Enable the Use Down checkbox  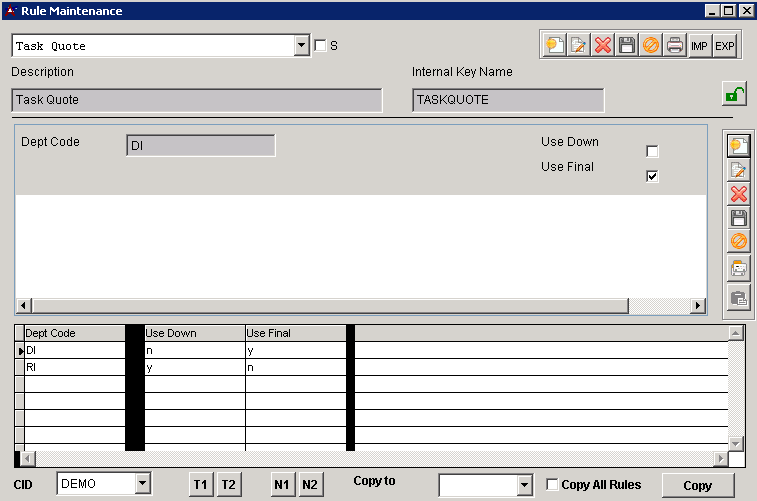coord(653,151)
